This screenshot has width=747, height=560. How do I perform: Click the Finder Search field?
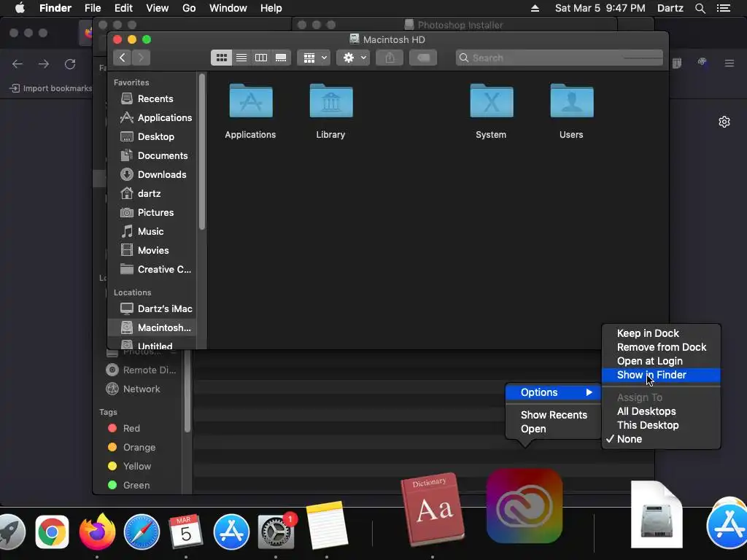coord(559,58)
